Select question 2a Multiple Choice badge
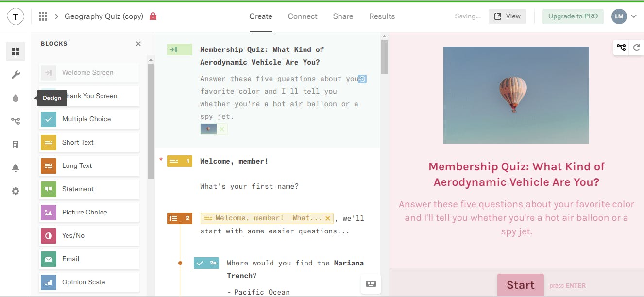644x297 pixels. click(x=206, y=263)
